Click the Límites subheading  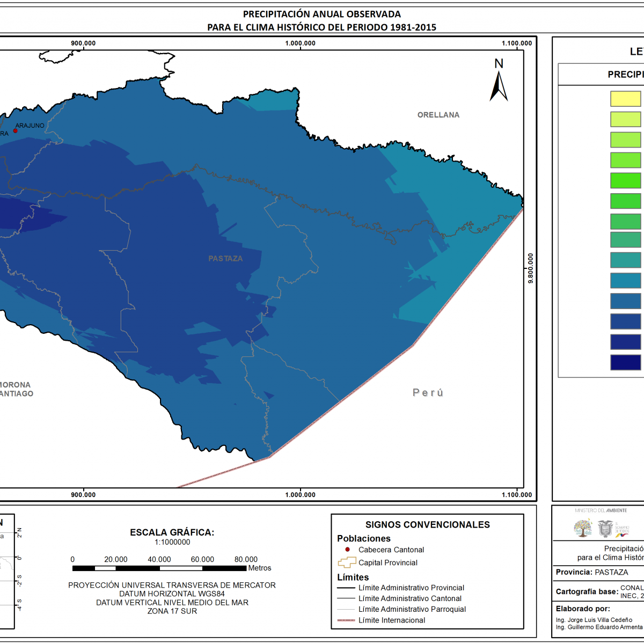[x=353, y=577]
